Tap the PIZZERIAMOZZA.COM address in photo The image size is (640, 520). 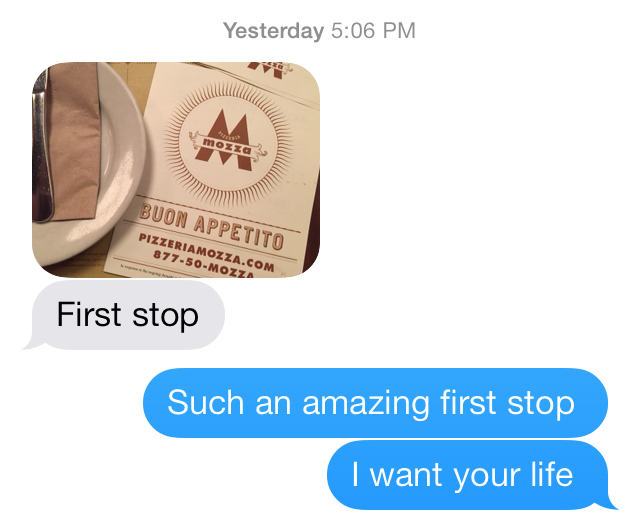pos(206,251)
